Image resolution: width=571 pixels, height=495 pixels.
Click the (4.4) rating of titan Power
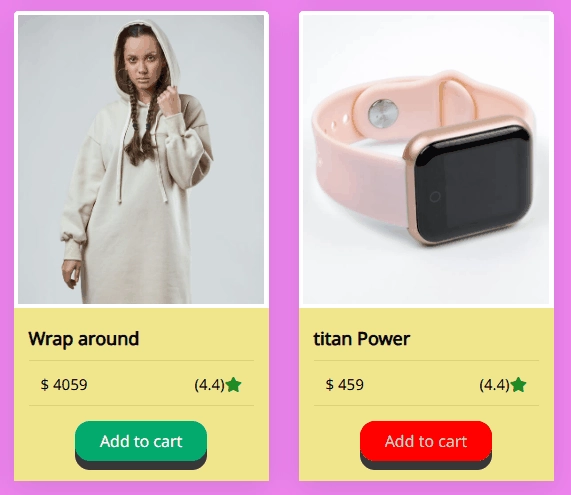[494, 385]
